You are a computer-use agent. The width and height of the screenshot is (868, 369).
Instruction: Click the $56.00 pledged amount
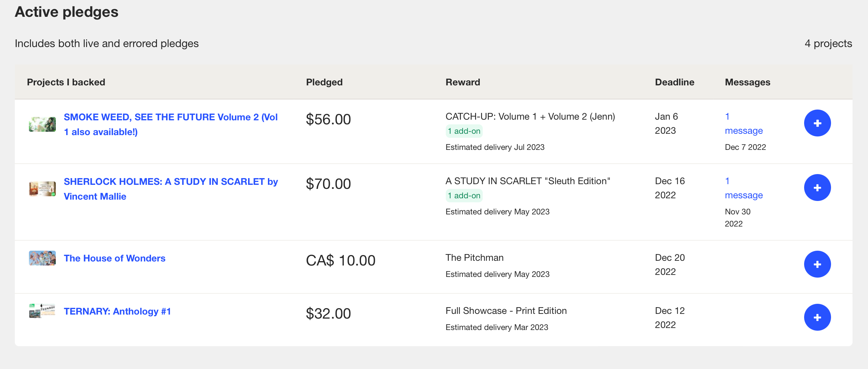[x=328, y=119]
